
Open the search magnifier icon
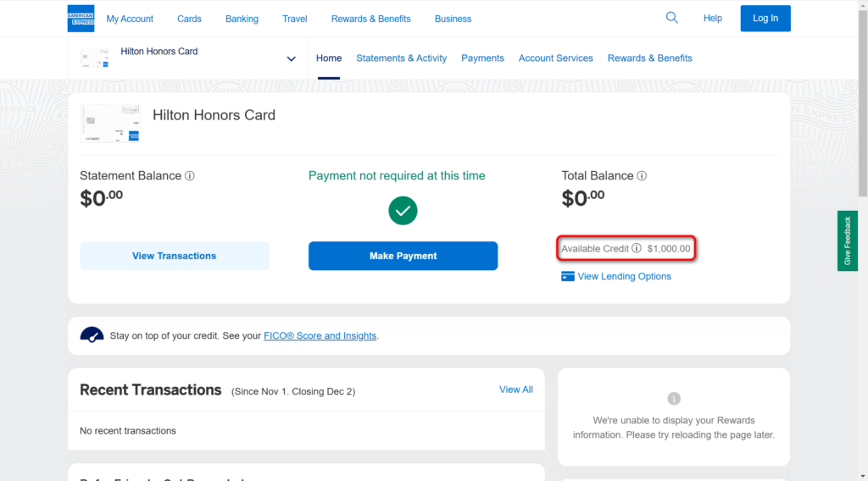pos(671,18)
